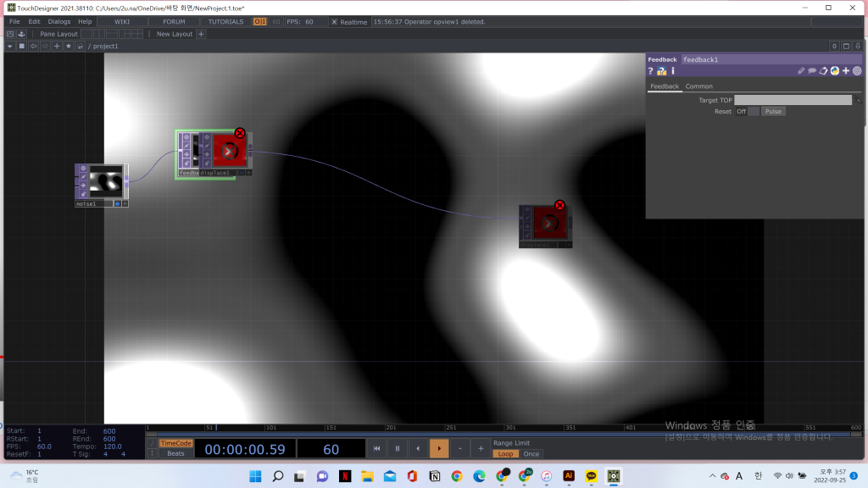
Task: Click the bookmark star icon in path bar
Action: 68,46
